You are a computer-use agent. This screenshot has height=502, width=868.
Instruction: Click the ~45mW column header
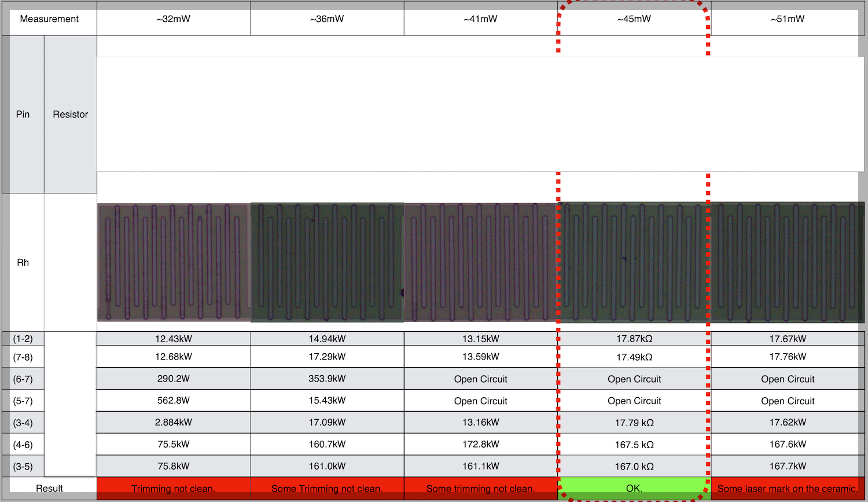[634, 19]
